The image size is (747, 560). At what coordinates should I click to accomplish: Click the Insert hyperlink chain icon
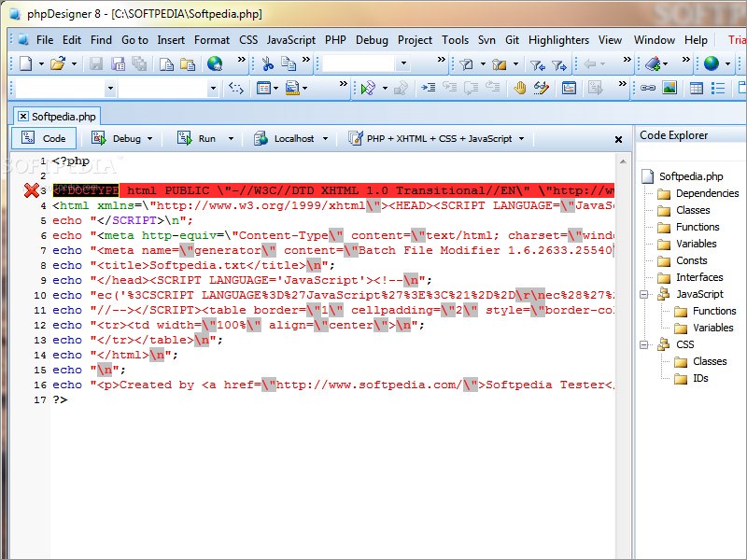tap(647, 89)
